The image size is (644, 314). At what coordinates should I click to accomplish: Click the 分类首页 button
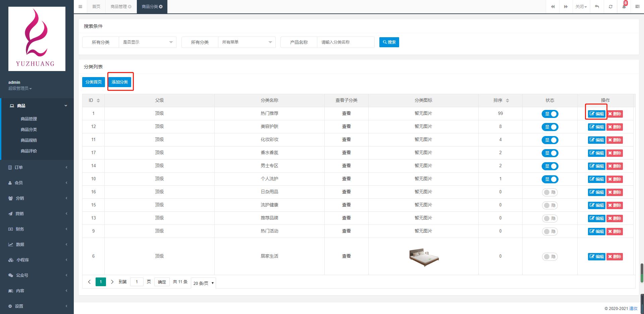coord(94,82)
